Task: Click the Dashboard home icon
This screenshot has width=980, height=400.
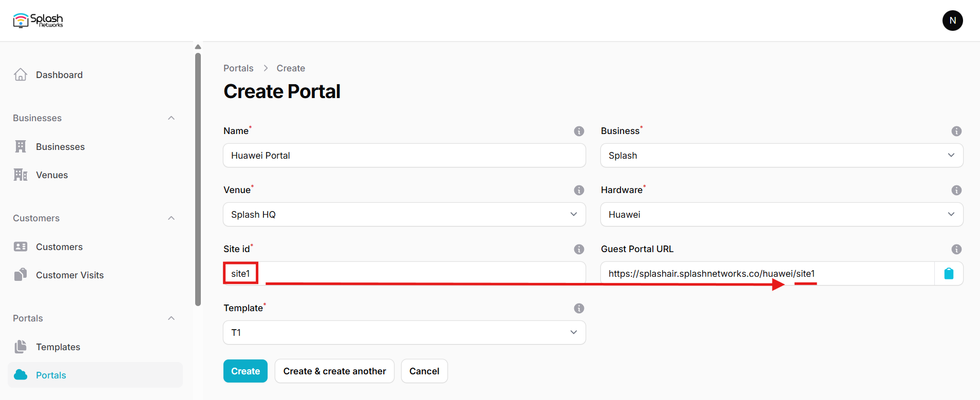Action: pyautogui.click(x=21, y=75)
